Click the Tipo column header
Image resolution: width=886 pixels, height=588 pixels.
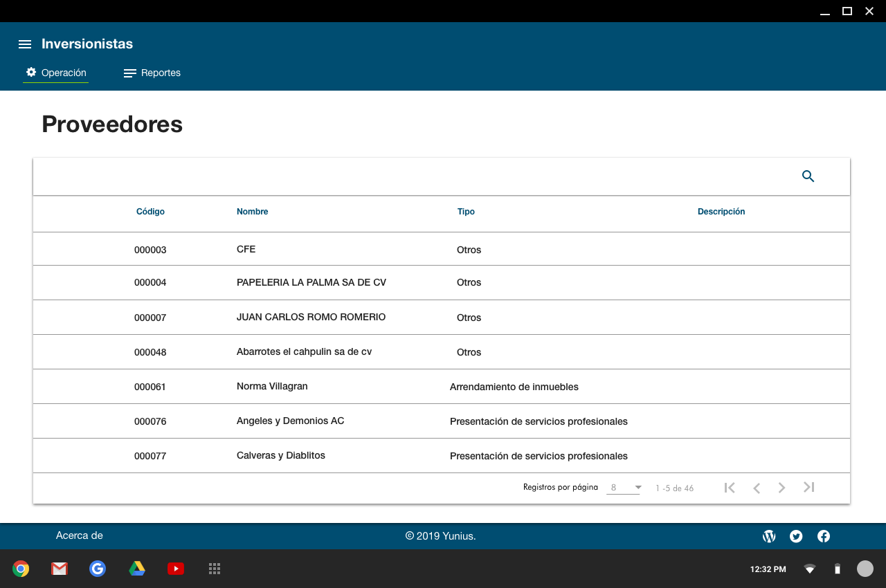pos(466,212)
